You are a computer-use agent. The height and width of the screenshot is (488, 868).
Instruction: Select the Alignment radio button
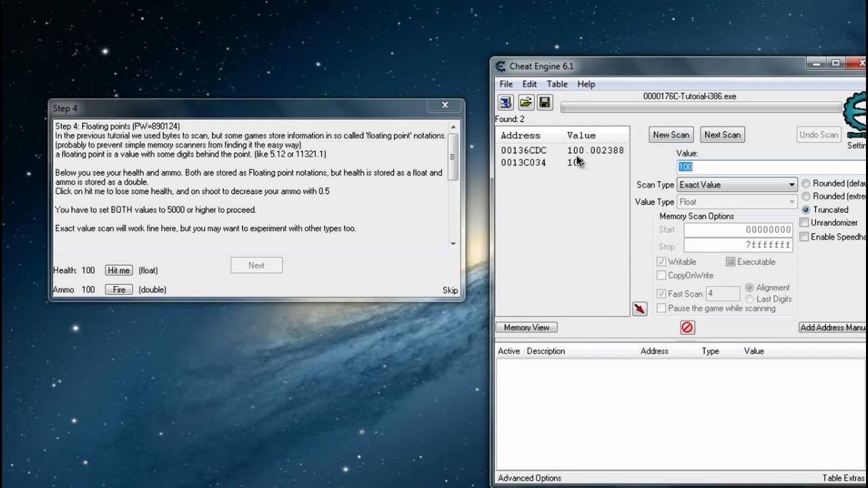click(x=749, y=287)
